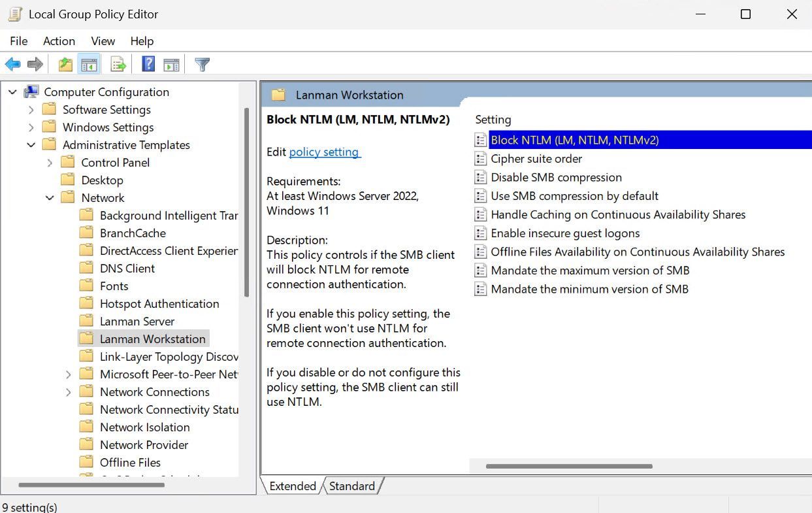The height and width of the screenshot is (513, 812).
Task: Open the policy setting link
Action: [324, 152]
